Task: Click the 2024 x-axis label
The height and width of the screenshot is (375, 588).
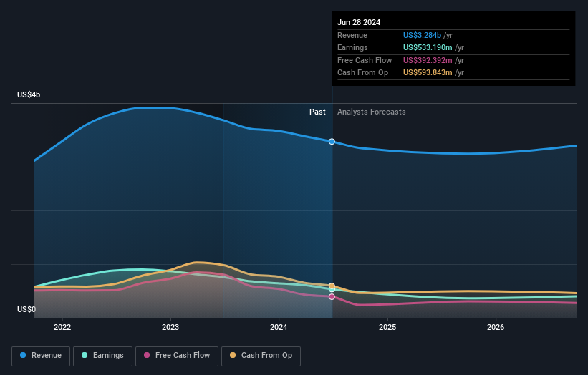Action: [x=279, y=327]
